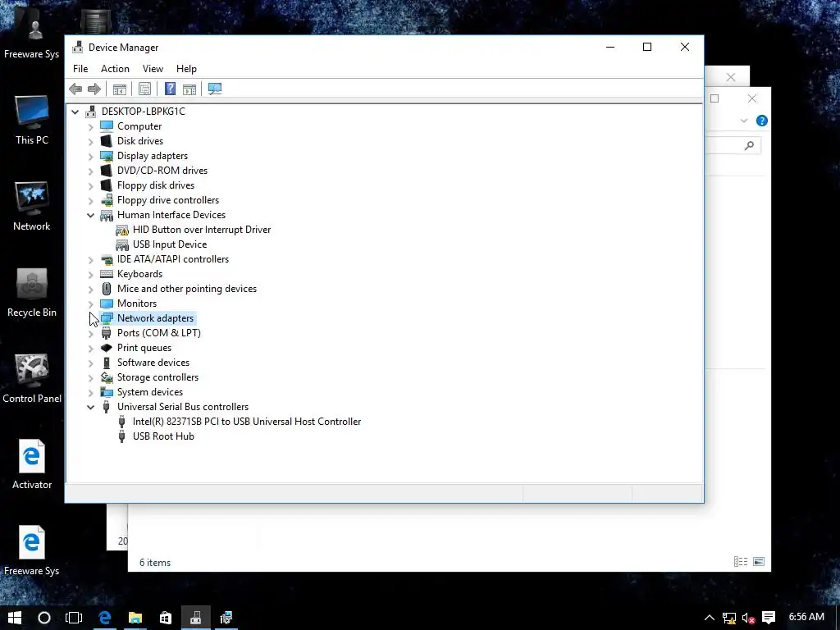Select Floppy drive controllers label
This screenshot has width=840, height=630.
pos(168,200)
